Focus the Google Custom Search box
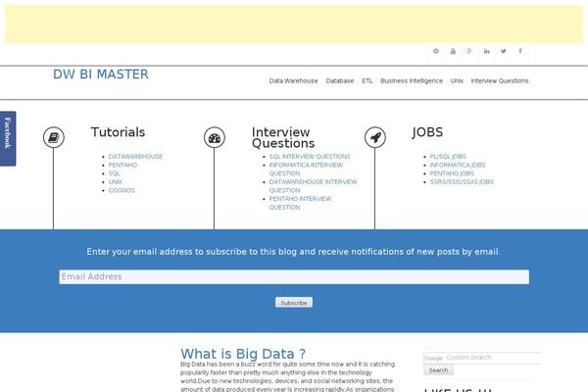Image resolution: width=588 pixels, height=392 pixels. click(x=482, y=358)
